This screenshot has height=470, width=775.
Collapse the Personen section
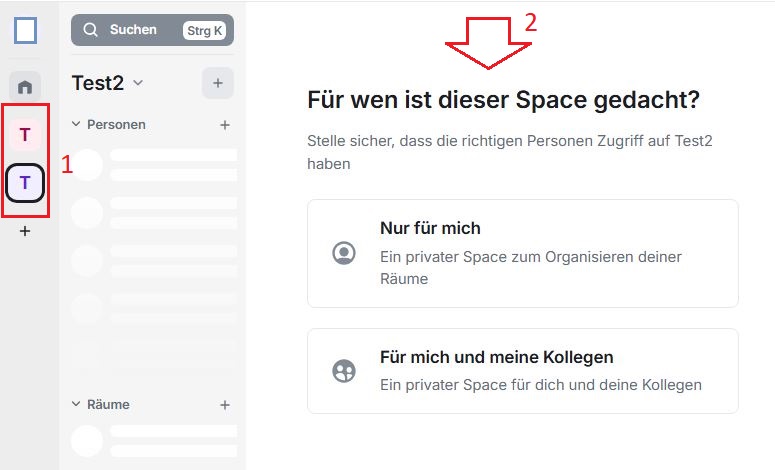(76, 124)
